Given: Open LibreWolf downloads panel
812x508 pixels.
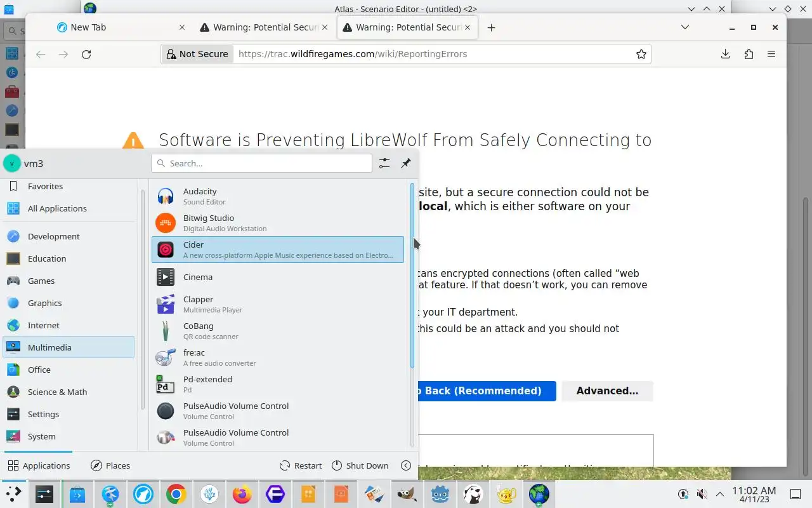Looking at the screenshot, I should (x=726, y=54).
